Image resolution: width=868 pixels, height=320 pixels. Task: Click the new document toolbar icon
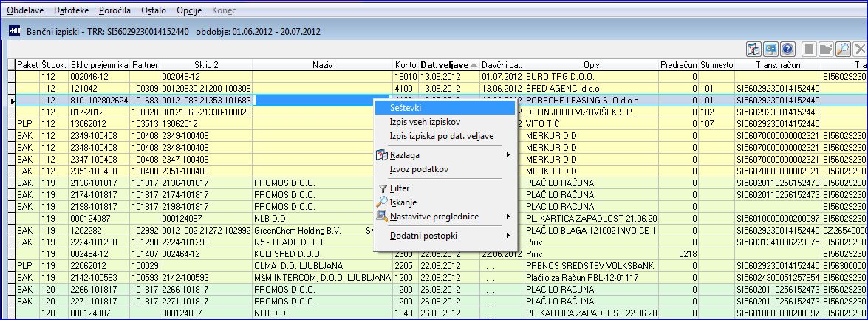coord(810,49)
